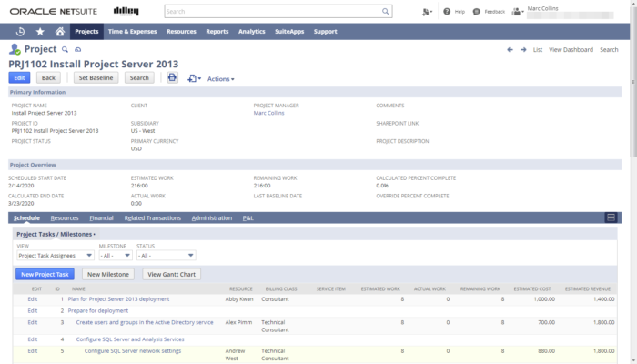Open the new document dropdown icon next to Print
The height and width of the screenshot is (364, 637).
[x=194, y=78]
